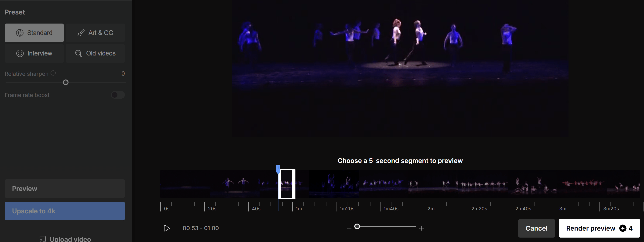Play the selected video segment
Viewport: 644px width, 242px height.
[x=167, y=228]
